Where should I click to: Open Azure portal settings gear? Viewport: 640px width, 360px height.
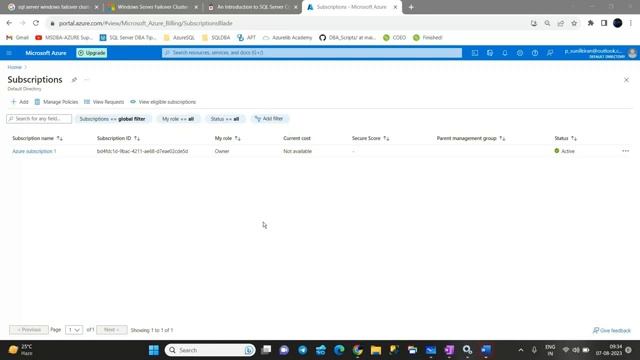coord(520,53)
